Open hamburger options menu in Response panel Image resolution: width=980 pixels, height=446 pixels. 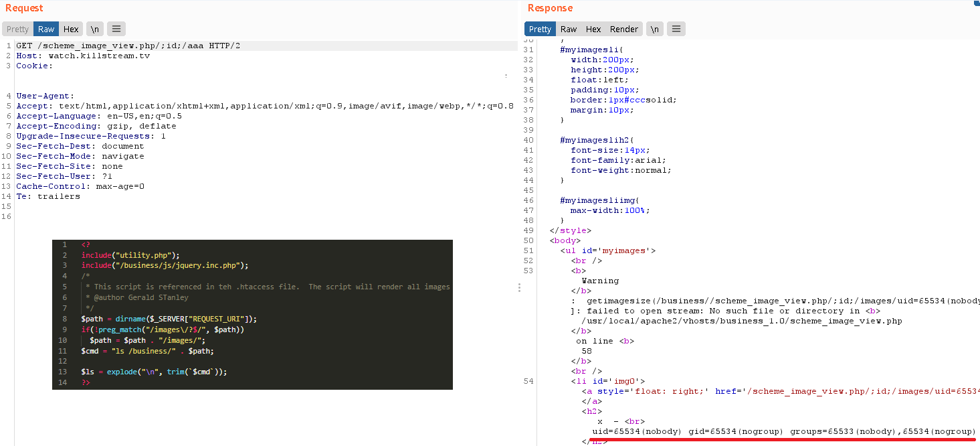click(676, 29)
